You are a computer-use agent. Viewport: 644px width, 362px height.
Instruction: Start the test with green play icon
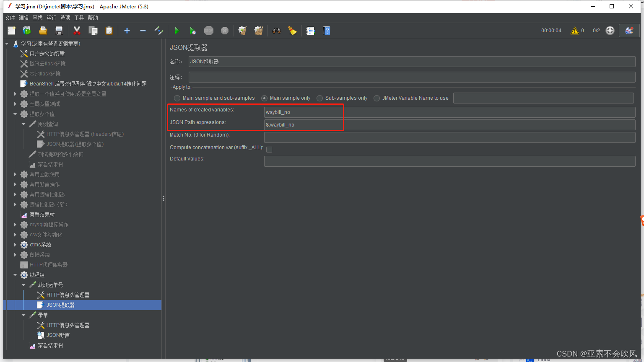(177, 31)
